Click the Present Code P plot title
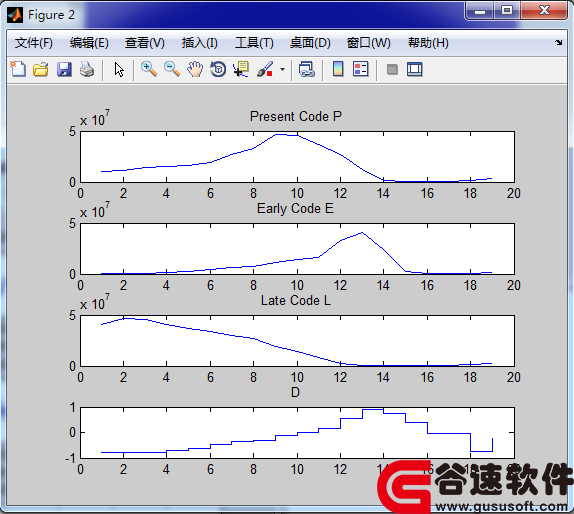Viewport: 574px width, 514px height. pos(296,116)
